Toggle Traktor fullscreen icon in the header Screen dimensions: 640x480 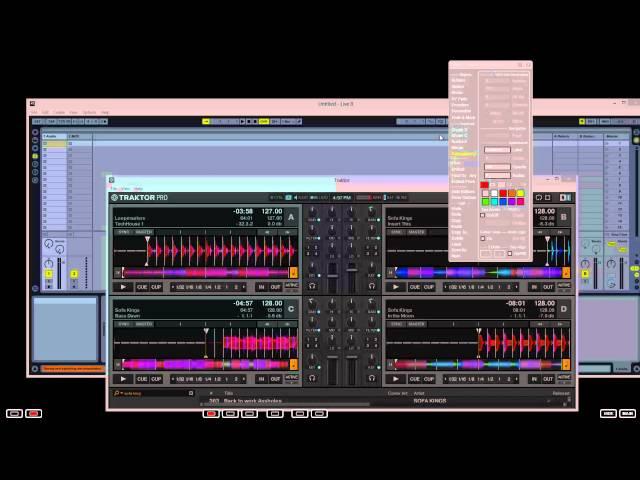(548, 198)
